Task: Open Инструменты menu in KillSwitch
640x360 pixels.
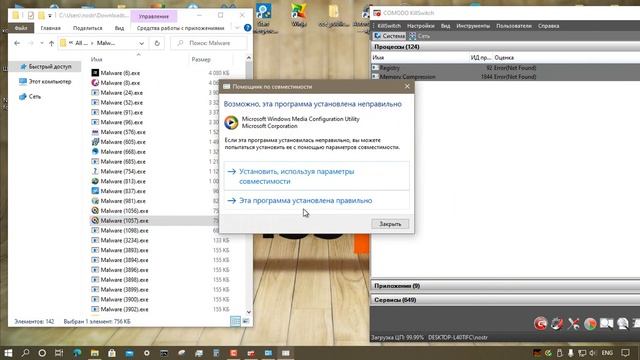Action: (x=473, y=26)
